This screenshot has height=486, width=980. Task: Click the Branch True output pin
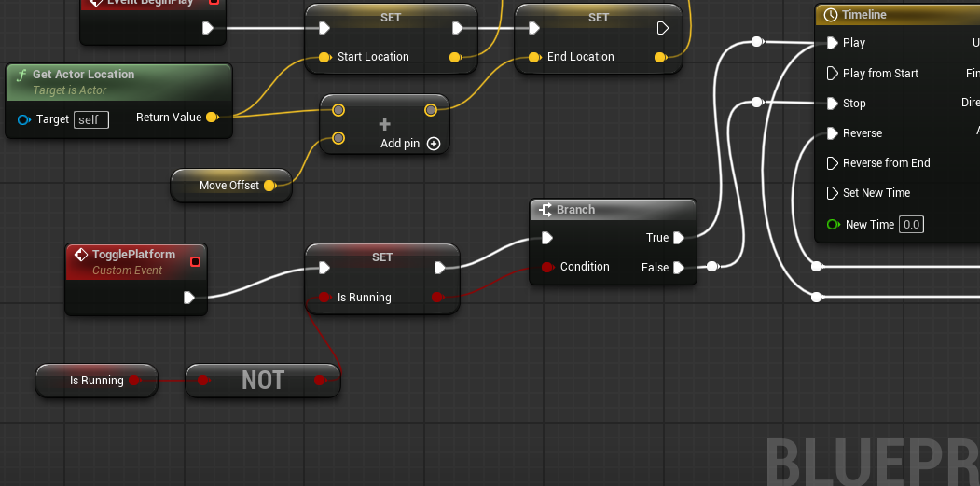click(x=678, y=238)
